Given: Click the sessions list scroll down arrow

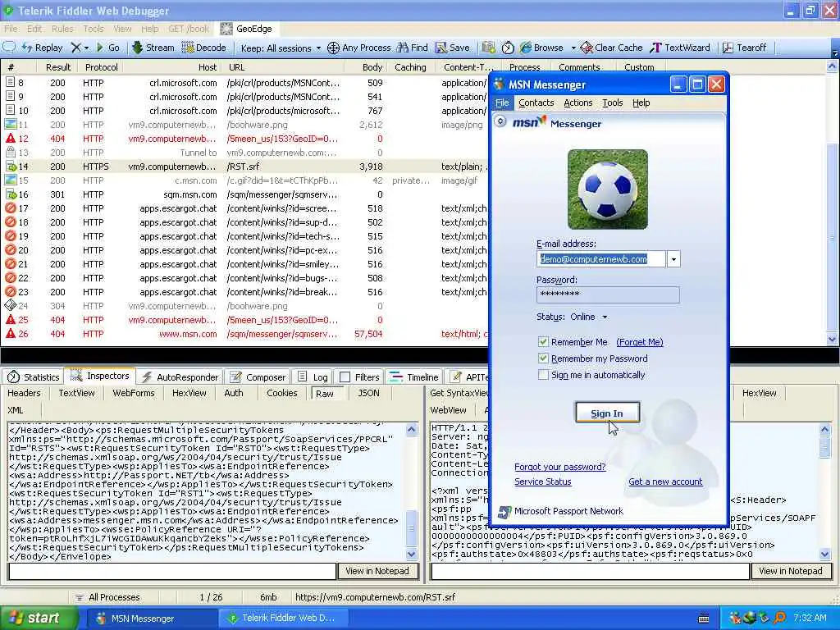Looking at the screenshot, I should (x=832, y=339).
